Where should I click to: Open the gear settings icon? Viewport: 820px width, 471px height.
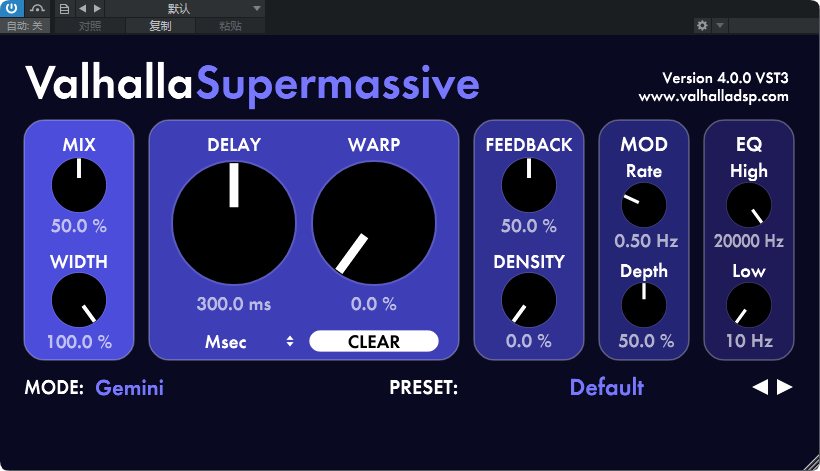[702, 25]
